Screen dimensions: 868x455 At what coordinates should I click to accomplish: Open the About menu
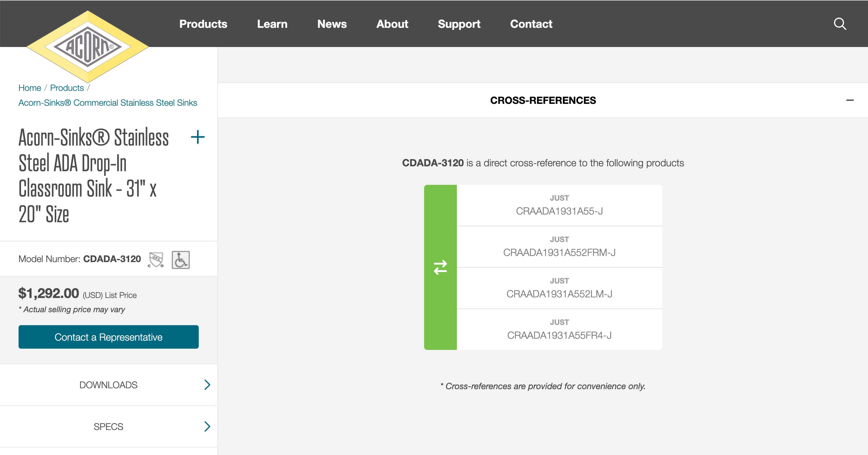pyautogui.click(x=392, y=24)
